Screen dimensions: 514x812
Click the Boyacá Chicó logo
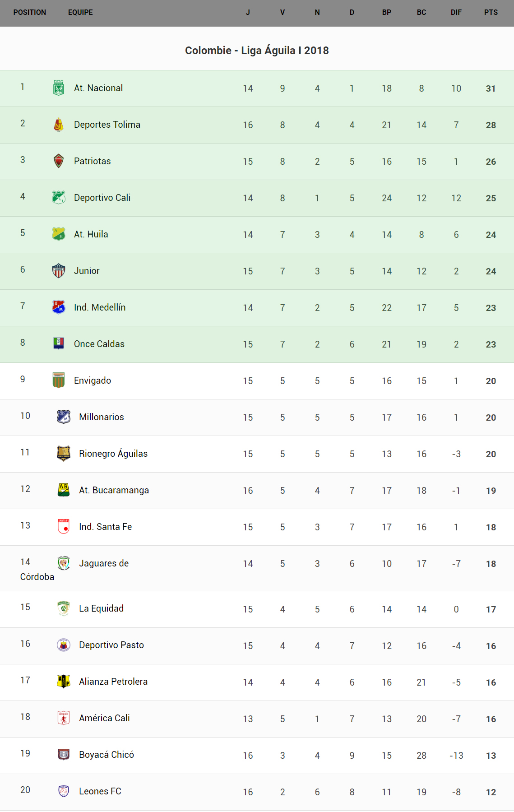[x=64, y=755]
